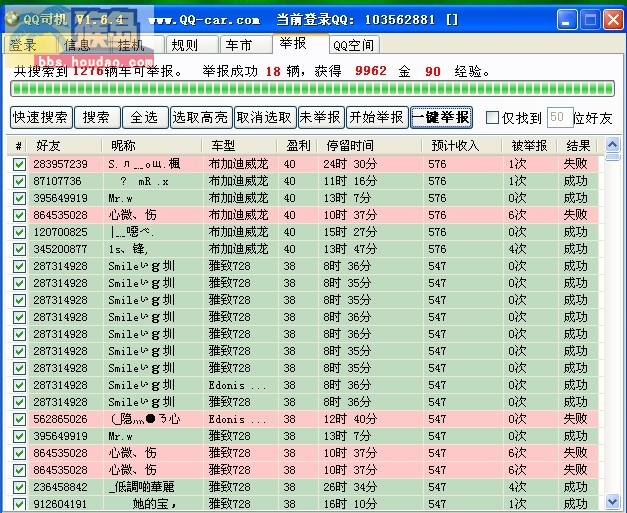Open the QQ空间 tab
The width and height of the screenshot is (627, 513).
(x=354, y=45)
